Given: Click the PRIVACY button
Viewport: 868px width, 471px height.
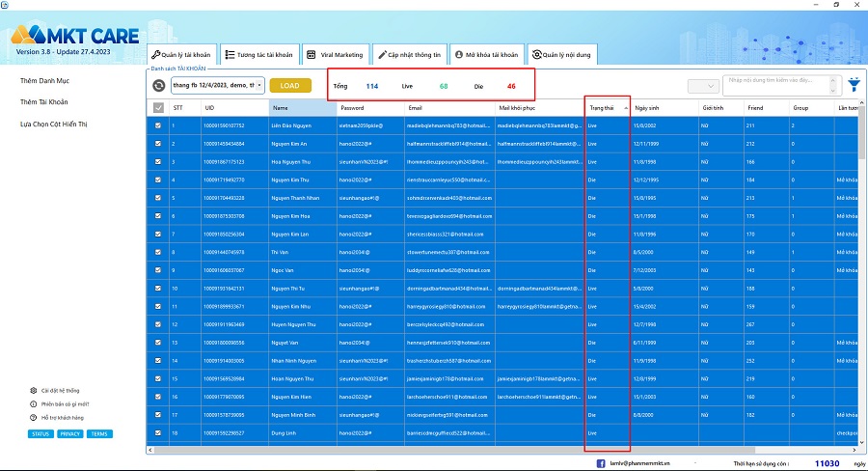Looking at the screenshot, I should pyautogui.click(x=69, y=434).
